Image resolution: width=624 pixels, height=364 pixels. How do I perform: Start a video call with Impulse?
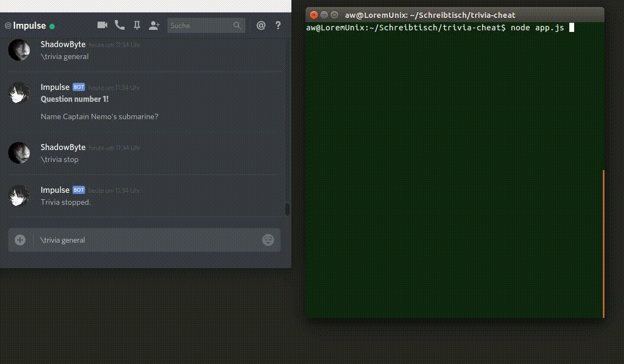[102, 25]
